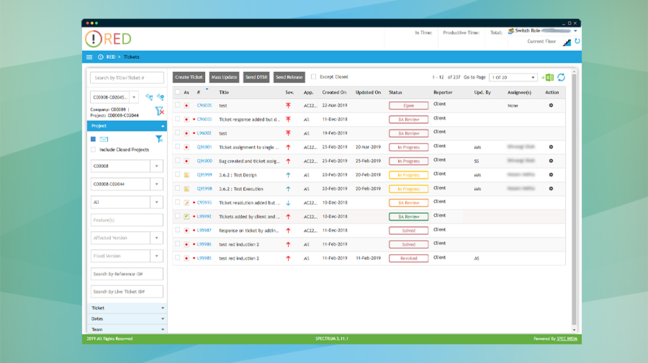Click yellow type icon in 'Test Execution' row

[187, 189]
